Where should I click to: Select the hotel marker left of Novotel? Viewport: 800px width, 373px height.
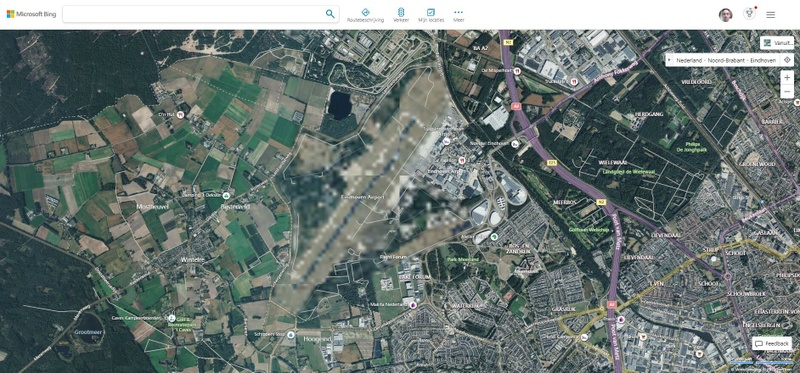pyautogui.click(x=447, y=141)
